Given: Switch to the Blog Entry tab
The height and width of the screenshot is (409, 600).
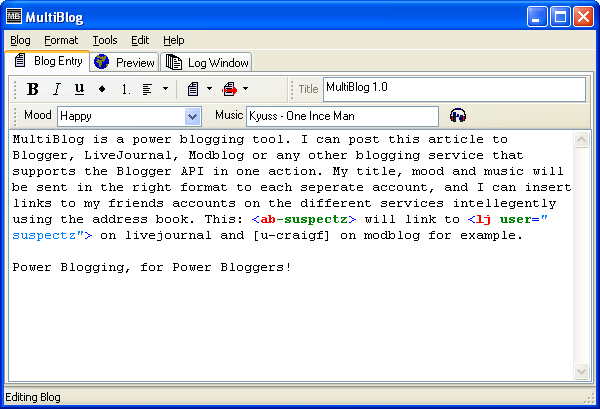Looking at the screenshot, I should click(48, 61).
